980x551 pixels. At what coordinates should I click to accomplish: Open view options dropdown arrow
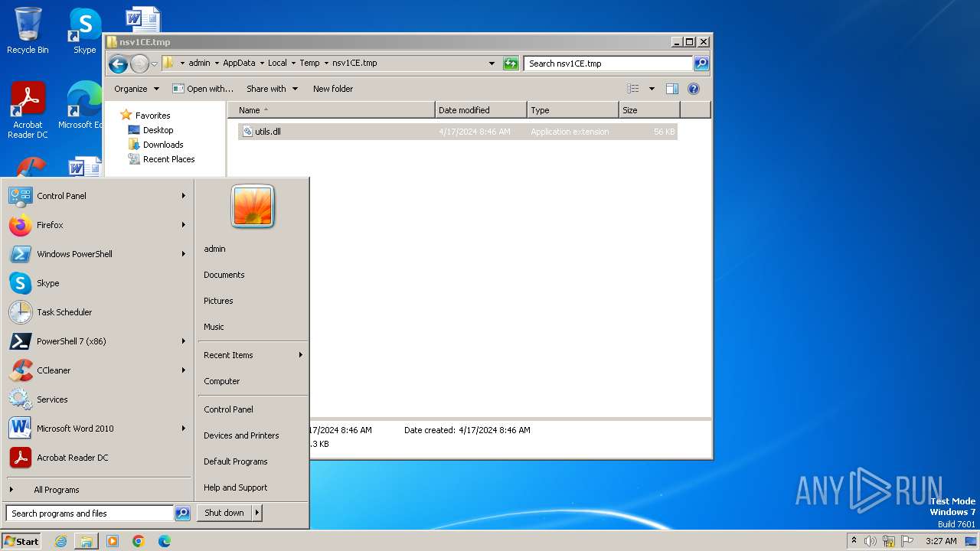tap(652, 89)
